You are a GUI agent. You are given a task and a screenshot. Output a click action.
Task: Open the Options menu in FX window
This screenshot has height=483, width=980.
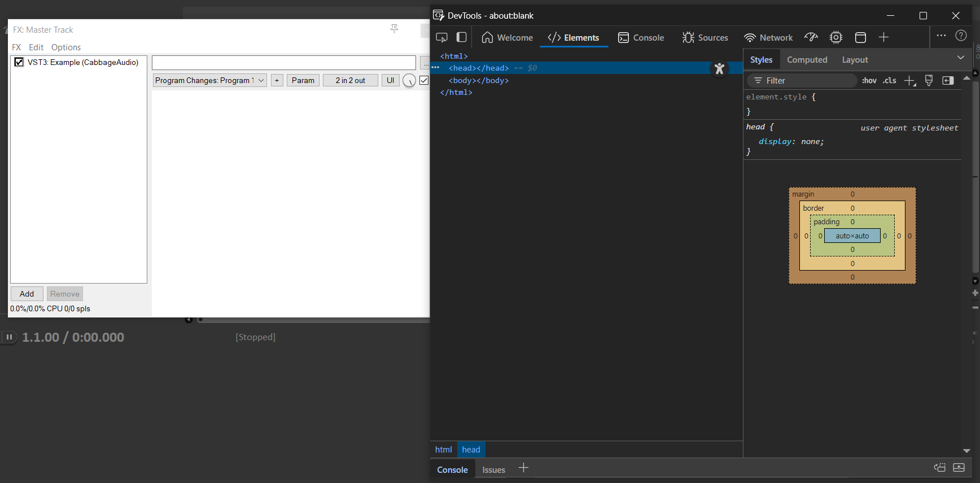pos(65,47)
